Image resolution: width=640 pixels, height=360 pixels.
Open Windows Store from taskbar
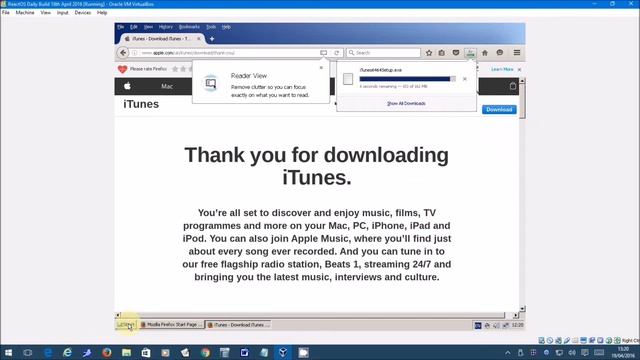146,353
